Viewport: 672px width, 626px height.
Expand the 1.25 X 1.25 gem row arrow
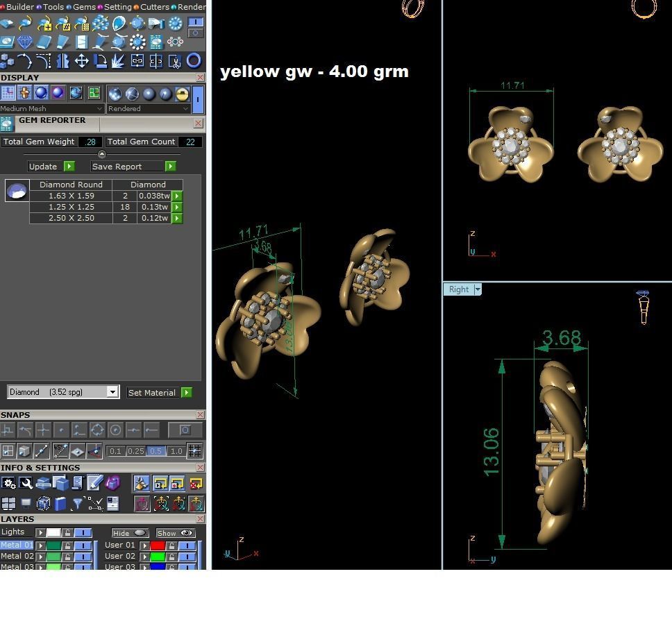tap(177, 207)
